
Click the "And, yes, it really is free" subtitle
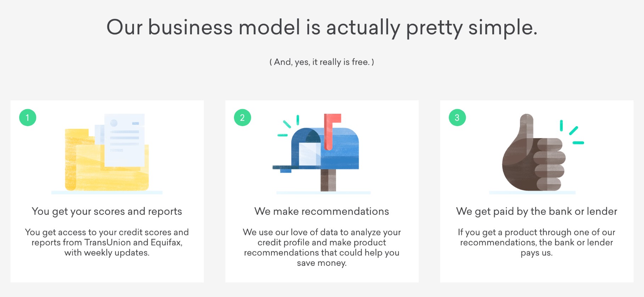(321, 62)
